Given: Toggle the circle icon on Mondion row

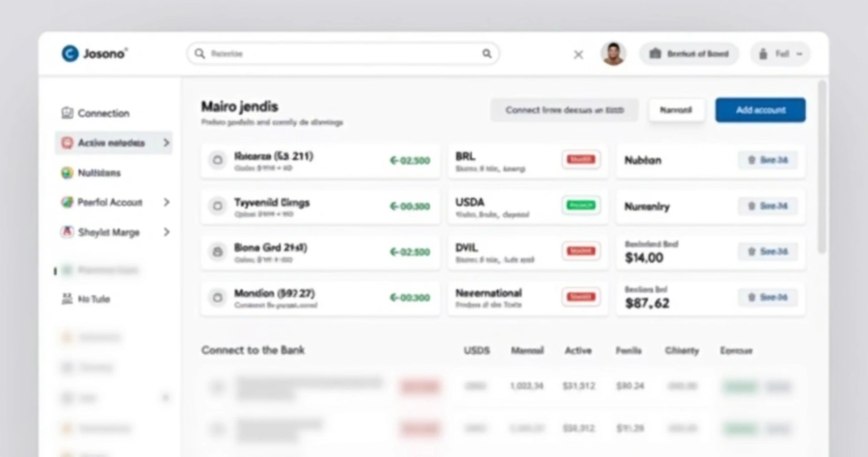Looking at the screenshot, I should tap(217, 298).
